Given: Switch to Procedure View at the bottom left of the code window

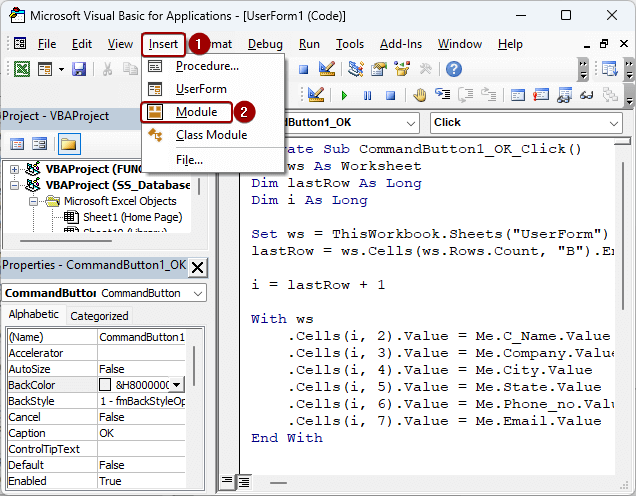Looking at the screenshot, I should pos(227,481).
